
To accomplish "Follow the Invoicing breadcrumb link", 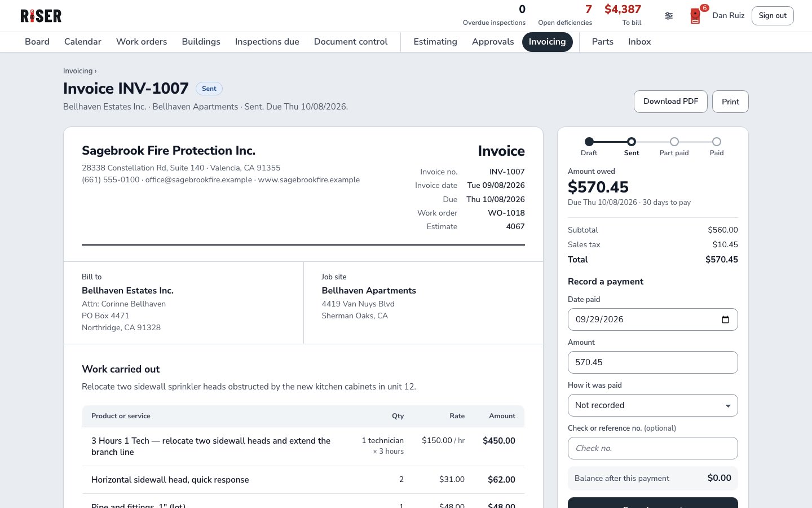I will [78, 71].
